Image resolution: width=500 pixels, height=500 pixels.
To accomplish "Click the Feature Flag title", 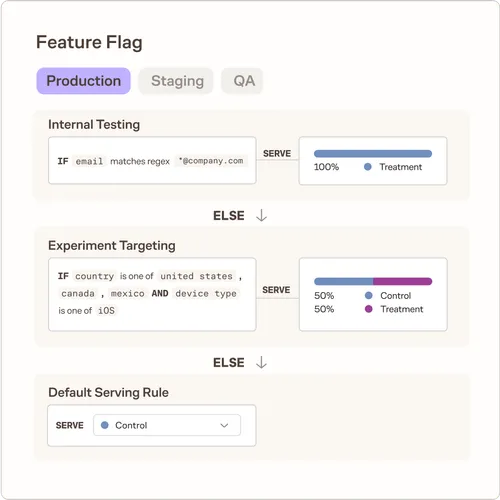I will [89, 42].
